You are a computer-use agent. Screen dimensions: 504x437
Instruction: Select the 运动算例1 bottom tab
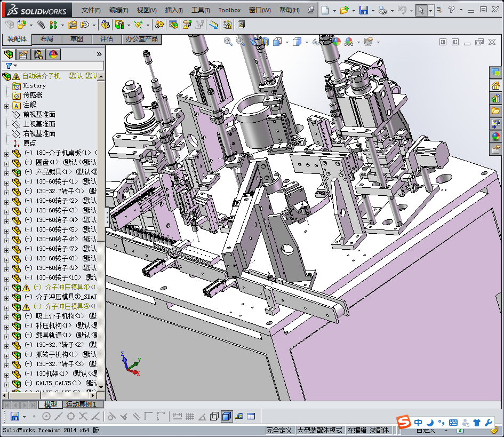(82, 404)
